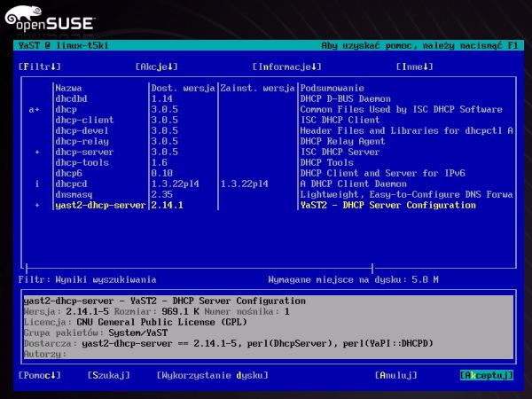Click the Akceptuj button
Image resolution: width=532 pixels, height=399 pixels.
pyautogui.click(x=487, y=375)
